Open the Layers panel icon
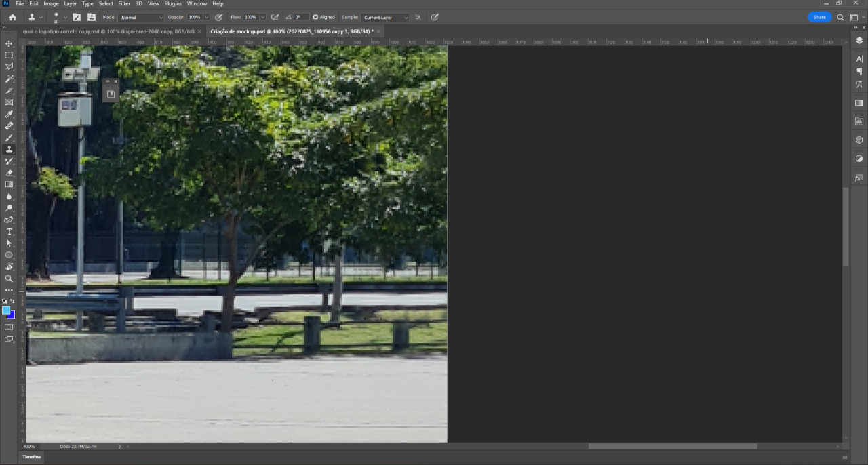 click(859, 41)
